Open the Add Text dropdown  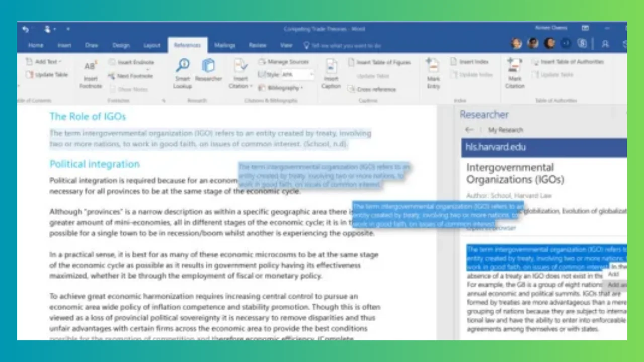[44, 62]
